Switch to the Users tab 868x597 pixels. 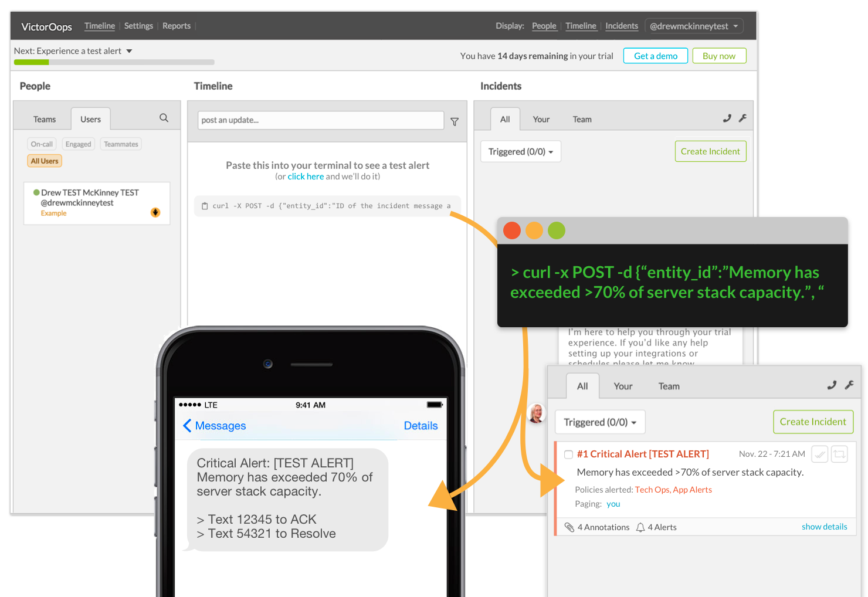[x=90, y=119]
